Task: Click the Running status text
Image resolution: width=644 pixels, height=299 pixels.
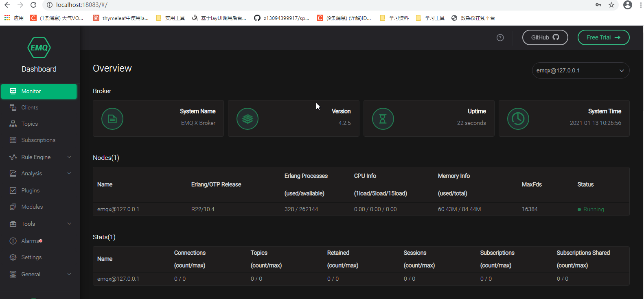Action: (594, 209)
